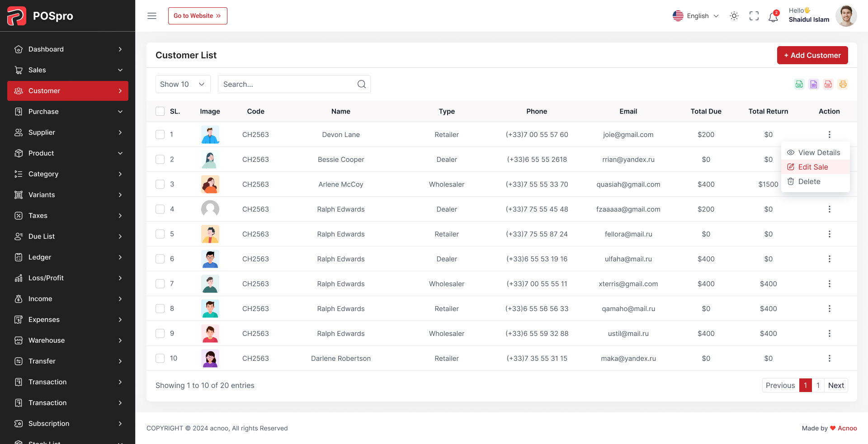The width and height of the screenshot is (868, 444).
Task: Expand the Sales menu chevron
Action: (x=120, y=70)
